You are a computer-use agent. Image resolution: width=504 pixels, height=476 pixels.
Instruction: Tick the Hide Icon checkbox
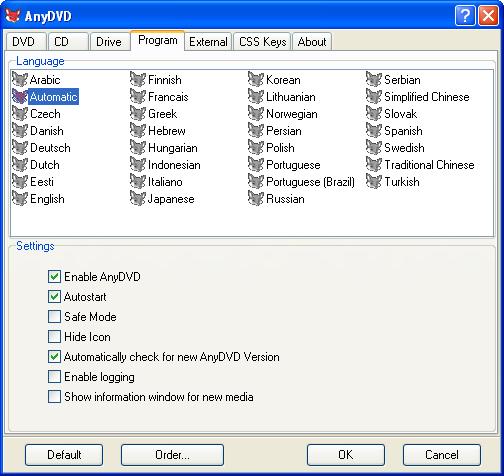[x=54, y=337]
